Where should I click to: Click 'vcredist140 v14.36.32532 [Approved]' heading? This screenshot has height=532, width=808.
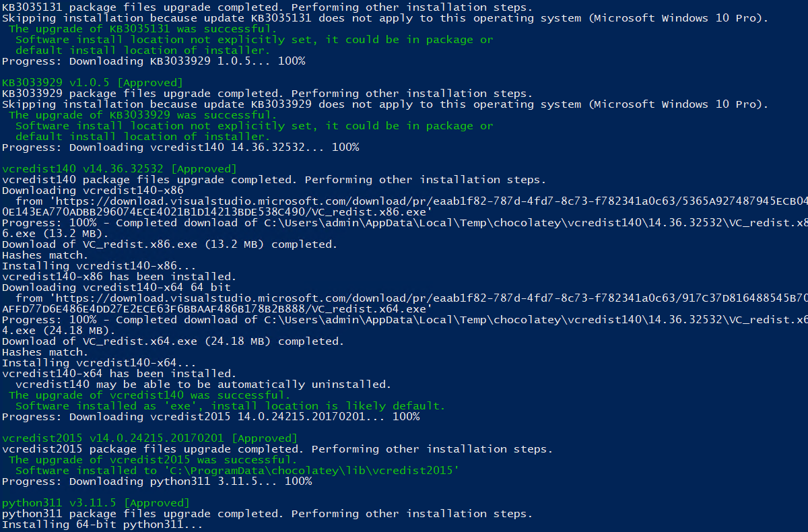pos(119,169)
